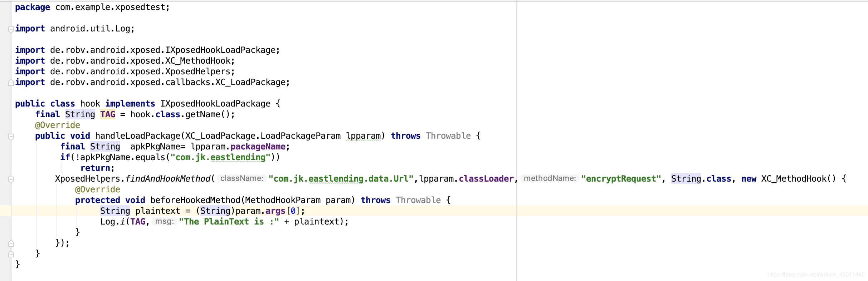Click fold end marker at method closing brace
Viewport: 868px width, 281px height.
(x=11, y=254)
